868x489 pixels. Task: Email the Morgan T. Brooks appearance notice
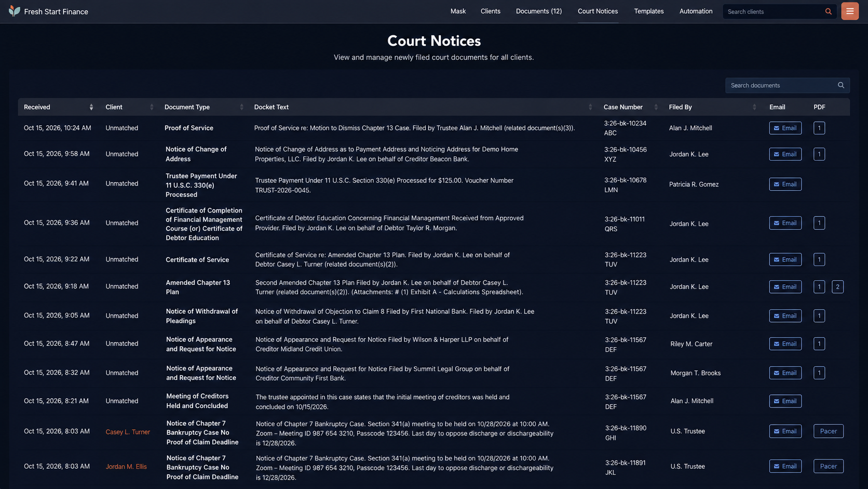click(x=785, y=373)
